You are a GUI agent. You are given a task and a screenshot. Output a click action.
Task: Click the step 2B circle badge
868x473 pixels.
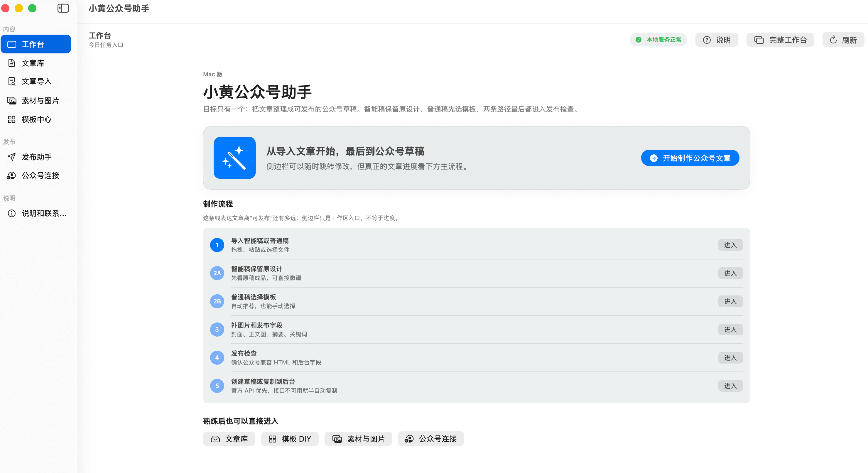[217, 301]
